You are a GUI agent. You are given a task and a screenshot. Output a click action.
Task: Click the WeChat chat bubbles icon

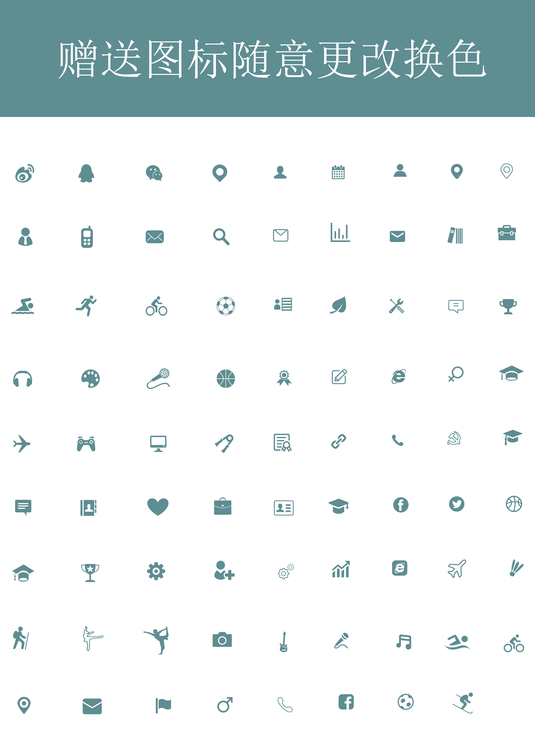tap(154, 173)
